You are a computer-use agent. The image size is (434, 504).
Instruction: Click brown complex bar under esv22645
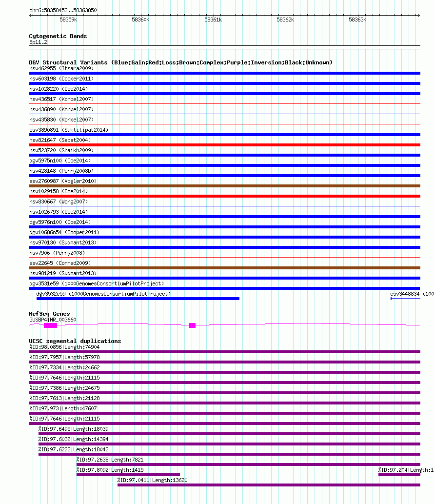pos(224,268)
